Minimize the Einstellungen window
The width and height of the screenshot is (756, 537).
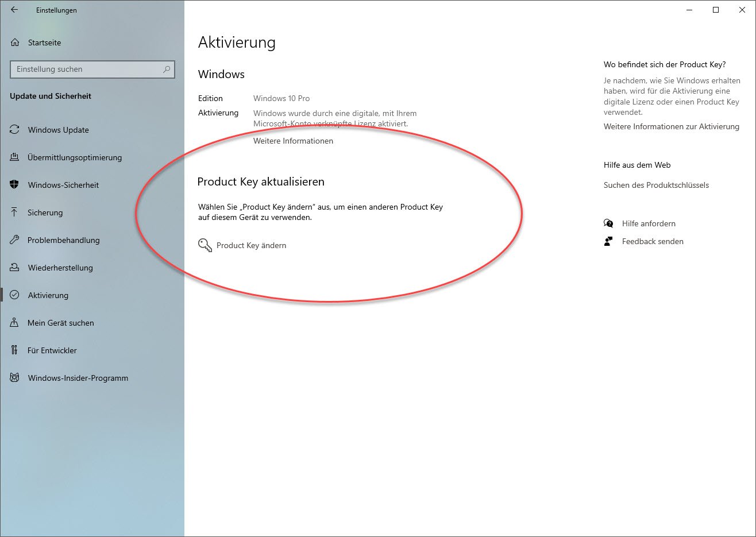click(689, 10)
